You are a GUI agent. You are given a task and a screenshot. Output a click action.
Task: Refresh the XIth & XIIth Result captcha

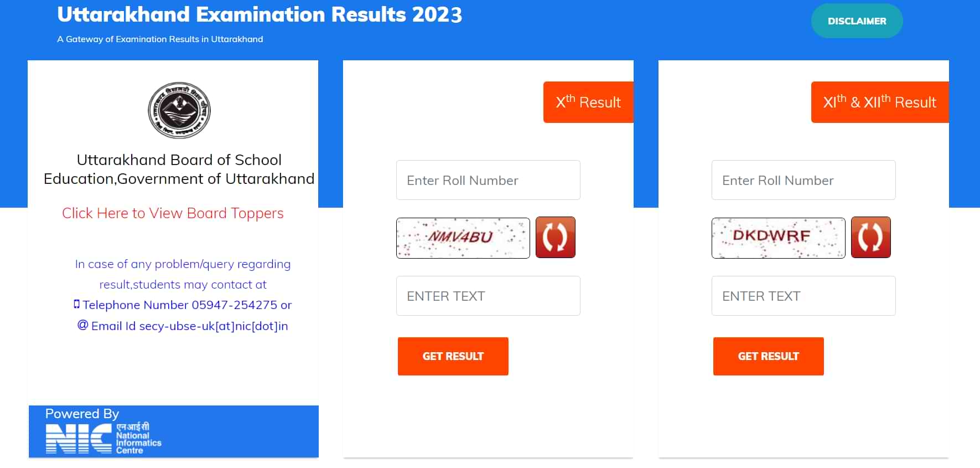tap(871, 237)
